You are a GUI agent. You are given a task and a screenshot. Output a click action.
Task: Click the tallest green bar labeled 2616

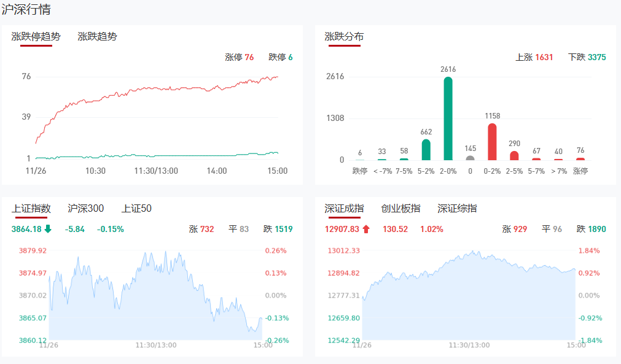tap(448, 118)
